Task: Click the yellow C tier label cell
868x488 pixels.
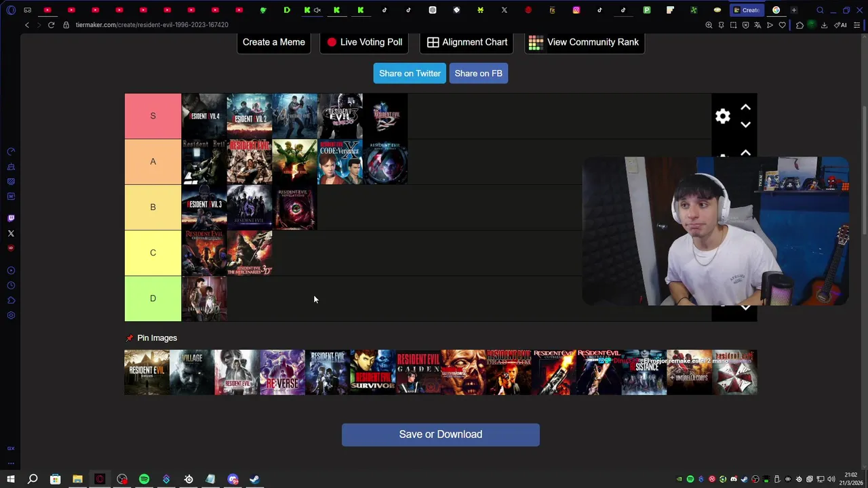Action: 153,253
